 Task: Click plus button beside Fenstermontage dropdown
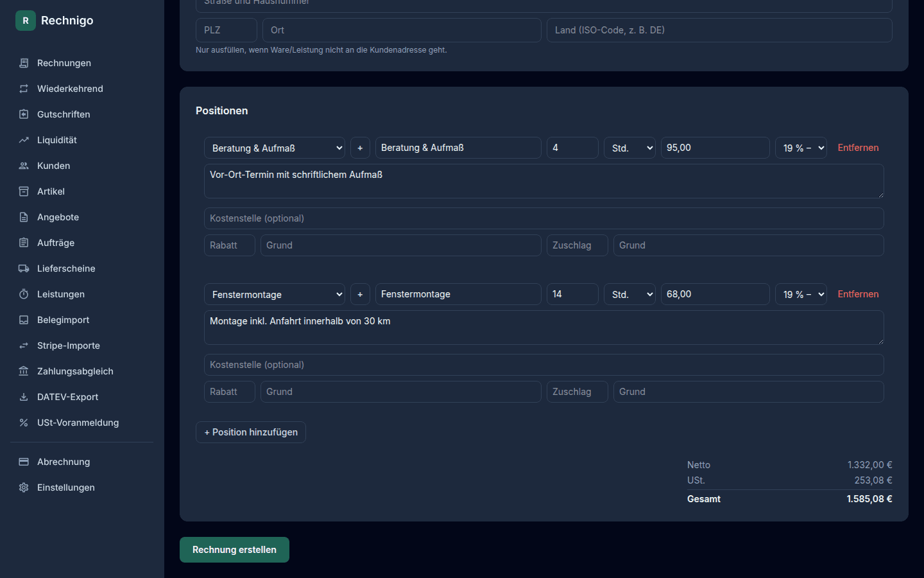point(360,294)
